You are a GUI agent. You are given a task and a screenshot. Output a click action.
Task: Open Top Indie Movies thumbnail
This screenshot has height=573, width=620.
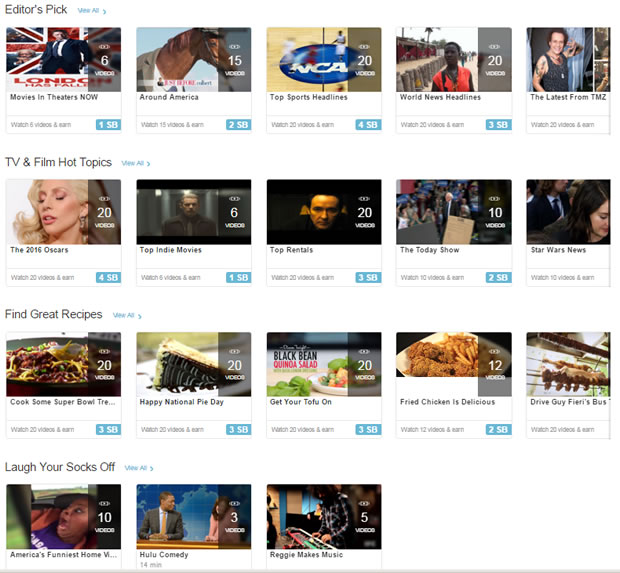tap(194, 212)
